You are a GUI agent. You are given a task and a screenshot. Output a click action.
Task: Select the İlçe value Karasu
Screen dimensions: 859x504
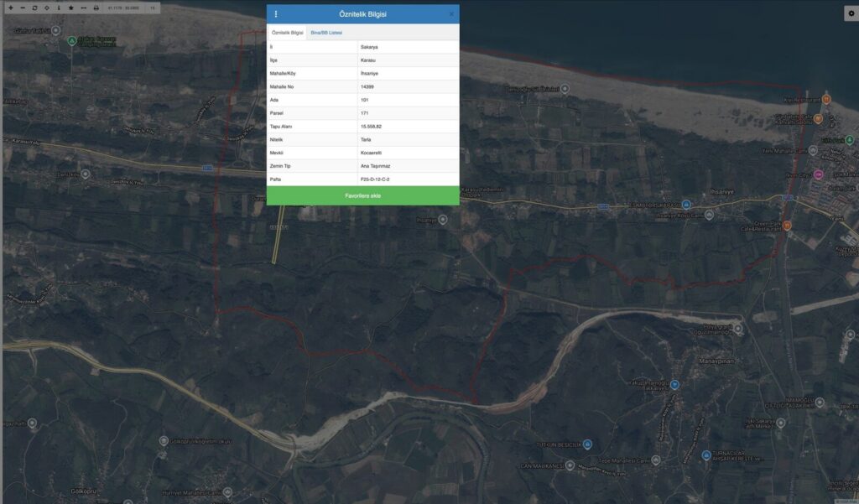tap(368, 60)
